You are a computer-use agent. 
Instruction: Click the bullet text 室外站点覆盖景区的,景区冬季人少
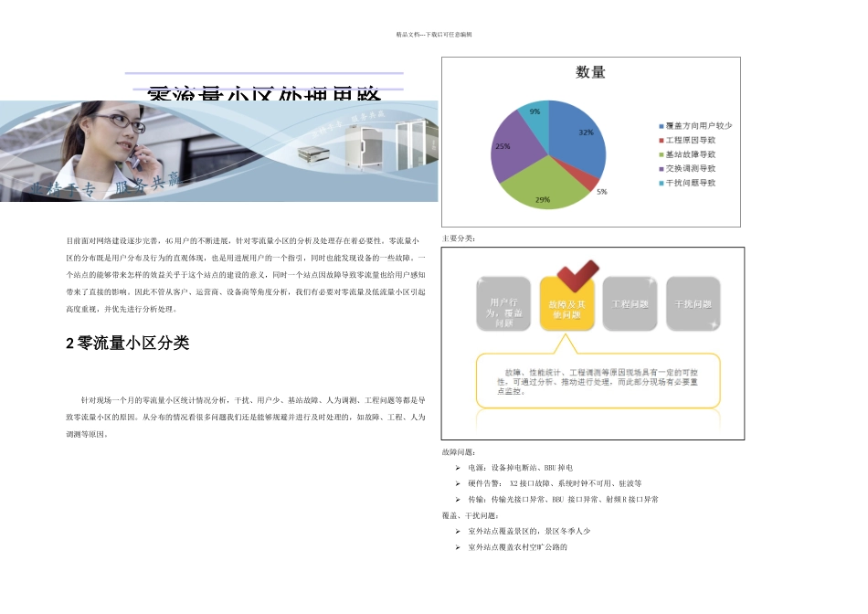coord(529,531)
